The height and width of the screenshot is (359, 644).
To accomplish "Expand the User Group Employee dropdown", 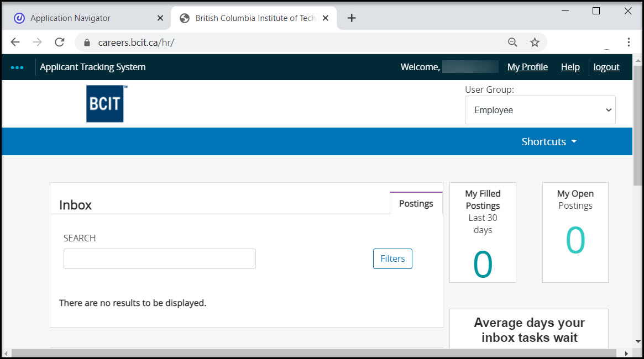I will [x=540, y=110].
